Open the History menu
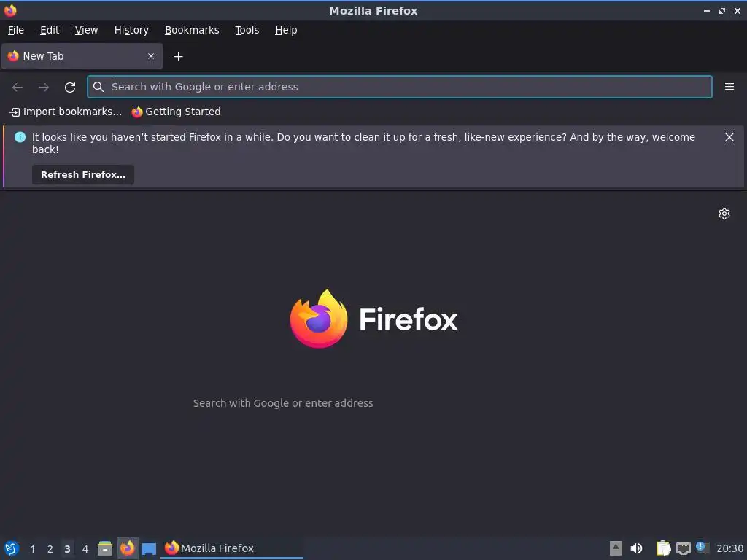 tap(131, 30)
